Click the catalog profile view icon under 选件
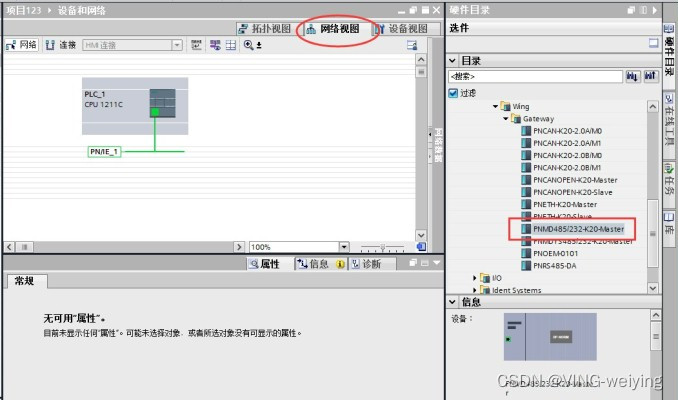This screenshot has height=400, width=678. pos(653,43)
